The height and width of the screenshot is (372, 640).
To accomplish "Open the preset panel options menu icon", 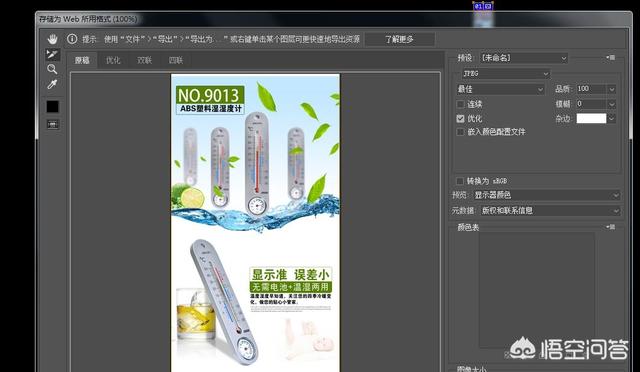I will click(x=611, y=58).
